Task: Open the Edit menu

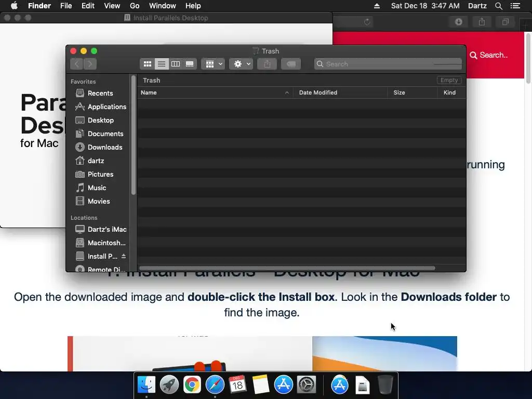Action: tap(88, 6)
